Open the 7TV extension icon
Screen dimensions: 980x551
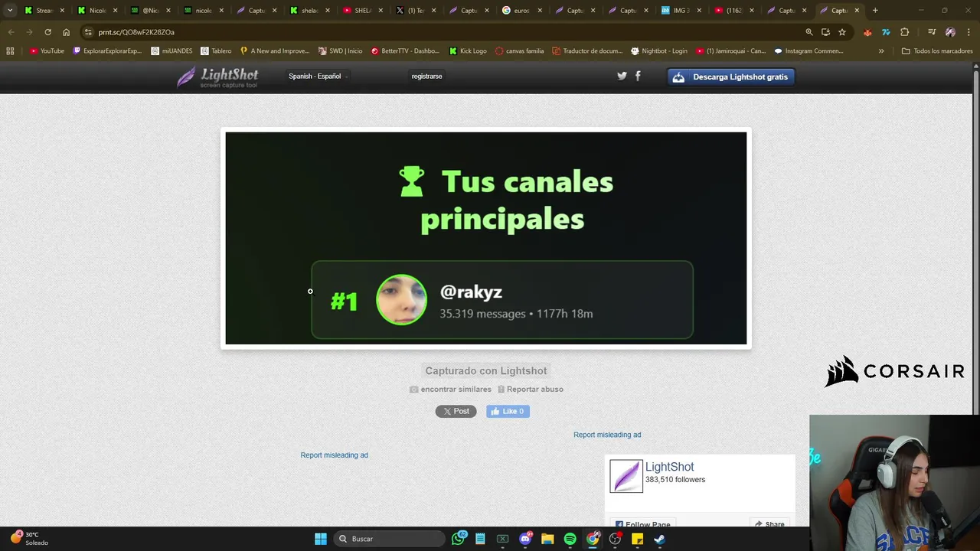click(x=886, y=32)
